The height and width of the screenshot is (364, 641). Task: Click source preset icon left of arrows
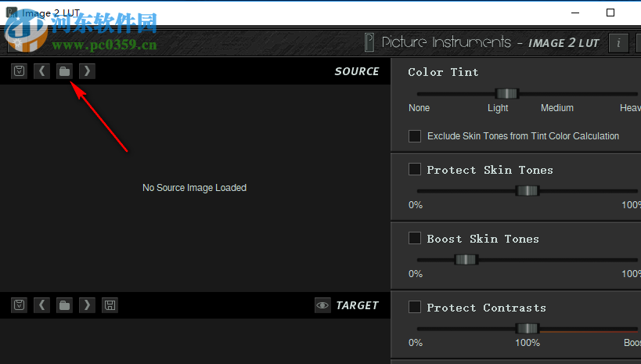20,71
